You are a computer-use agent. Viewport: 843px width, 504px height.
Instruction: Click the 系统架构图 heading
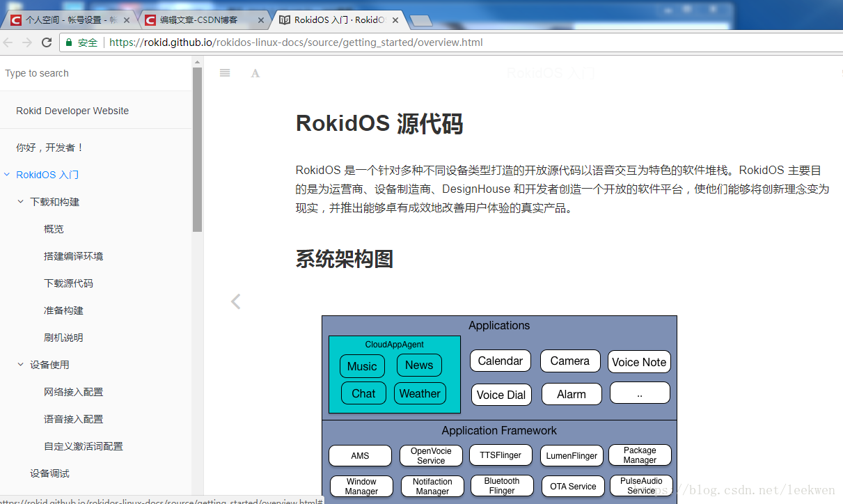pos(345,259)
